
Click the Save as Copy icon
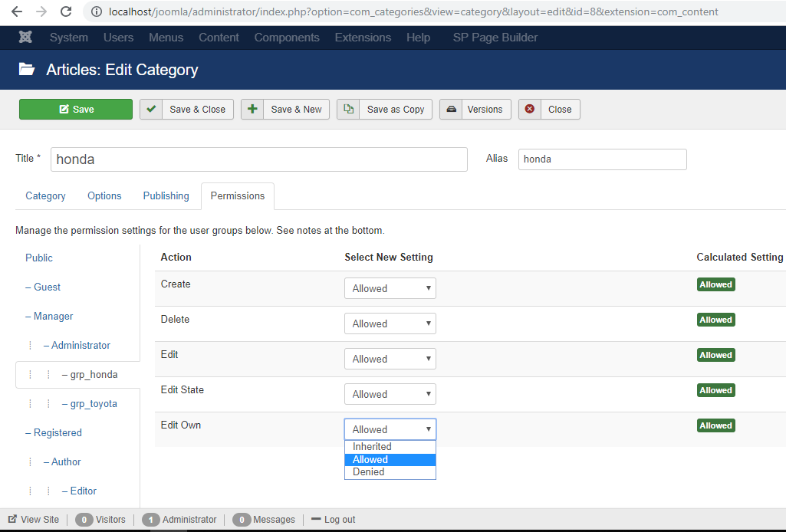coord(348,110)
